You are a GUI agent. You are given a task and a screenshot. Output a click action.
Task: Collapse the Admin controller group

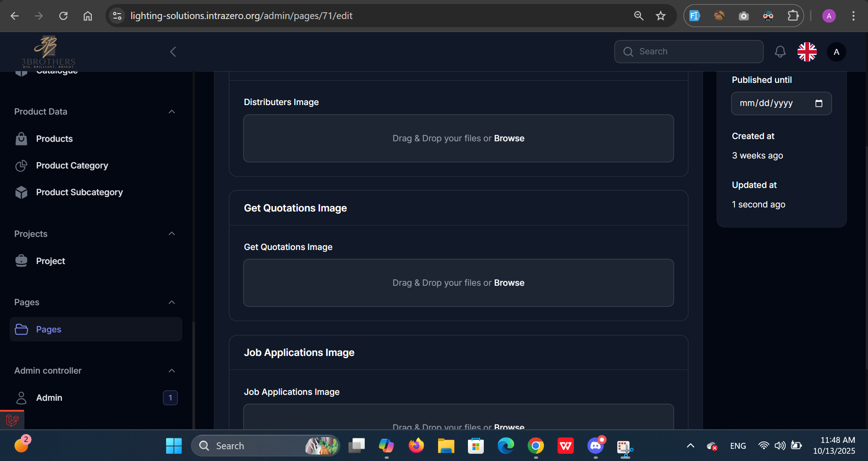(x=172, y=371)
